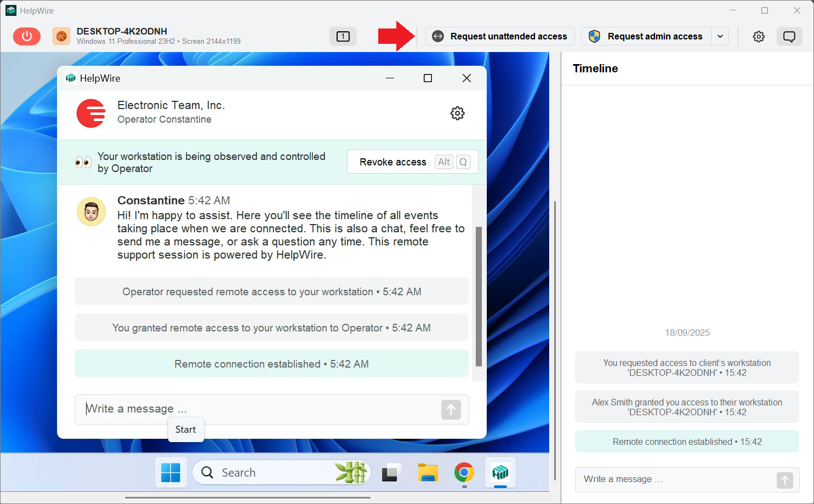Image resolution: width=814 pixels, height=504 pixels.
Task: Open the Windows Start menu
Action: (x=170, y=472)
